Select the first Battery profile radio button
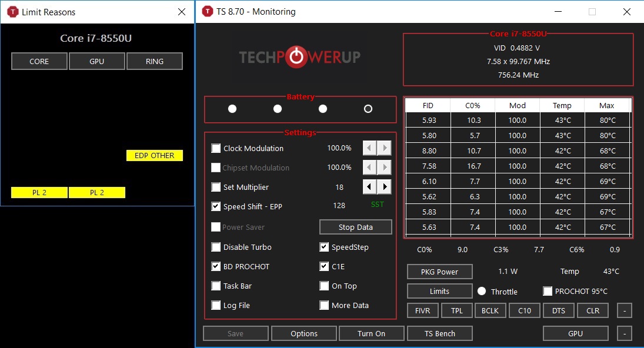 [x=232, y=109]
